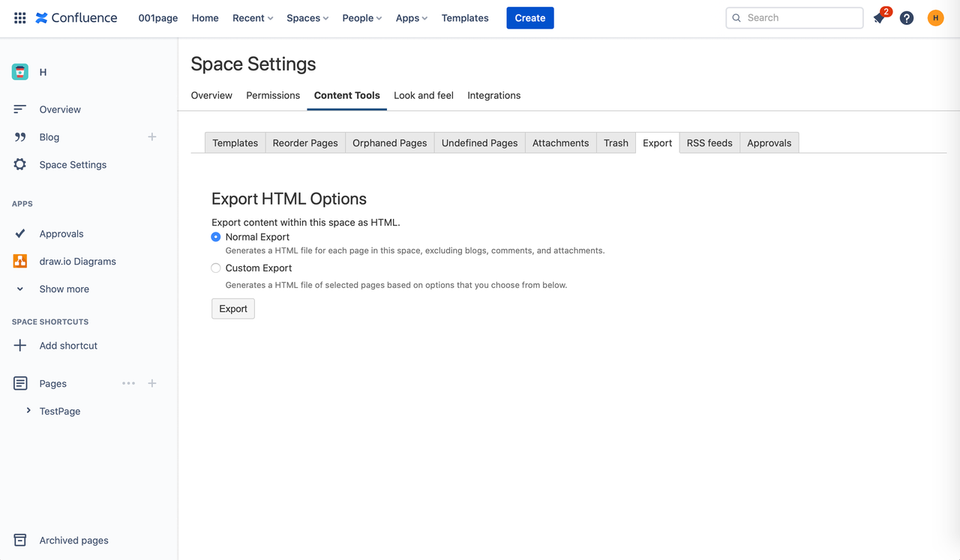
Task: Open notifications bell with badge
Action: (x=880, y=18)
